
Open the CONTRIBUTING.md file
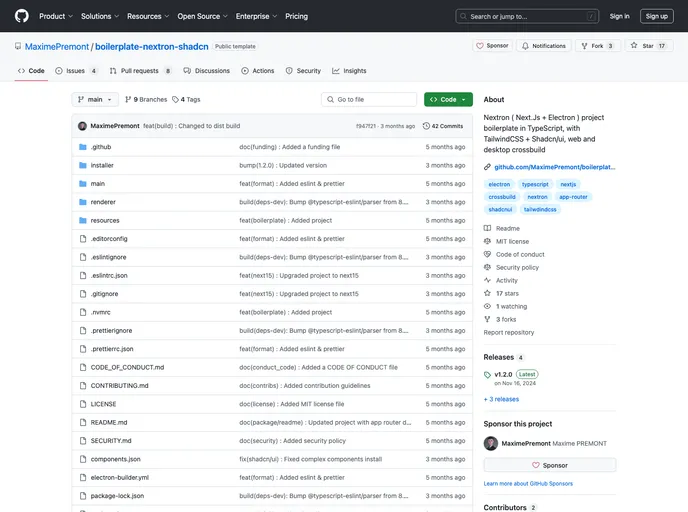pyautogui.click(x=119, y=386)
